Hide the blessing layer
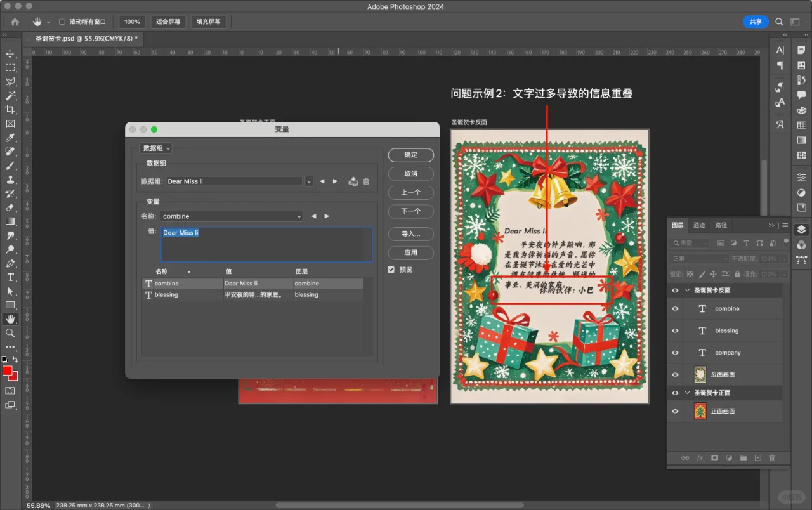This screenshot has height=510, width=812. (675, 331)
